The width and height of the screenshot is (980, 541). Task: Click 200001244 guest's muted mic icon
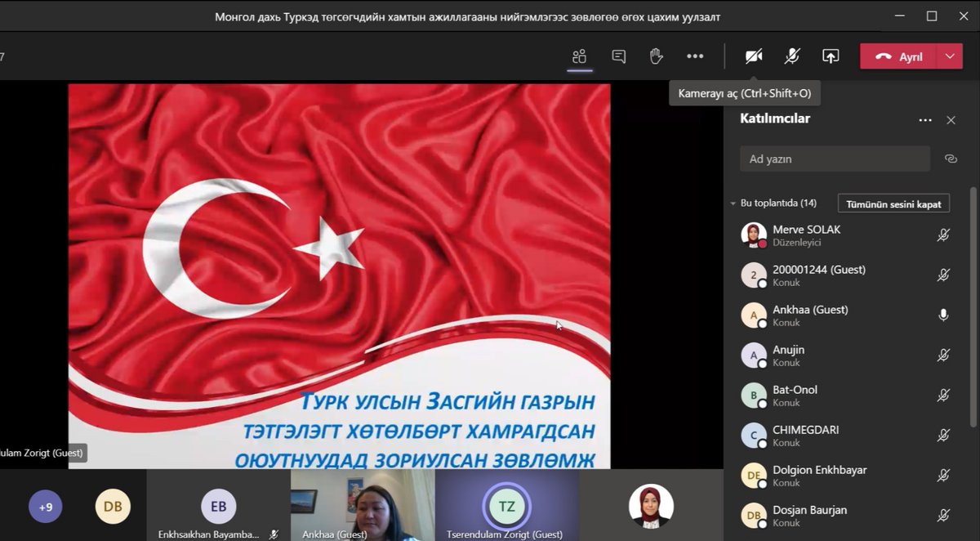tap(943, 275)
